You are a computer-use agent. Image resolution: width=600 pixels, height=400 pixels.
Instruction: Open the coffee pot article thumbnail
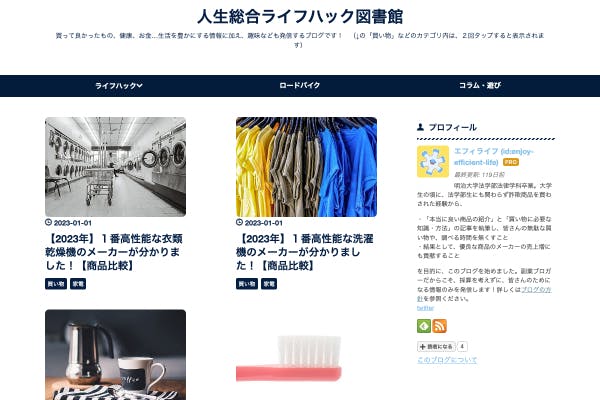116,355
